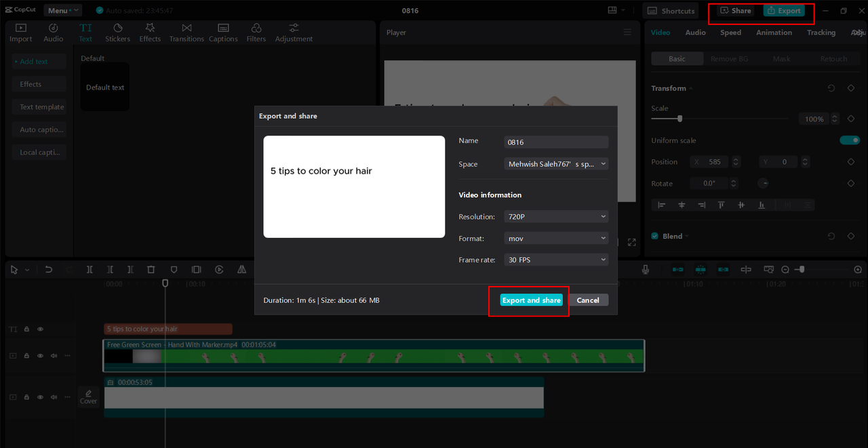Switch to the Speed properties tab
The height and width of the screenshot is (448, 868).
730,33
